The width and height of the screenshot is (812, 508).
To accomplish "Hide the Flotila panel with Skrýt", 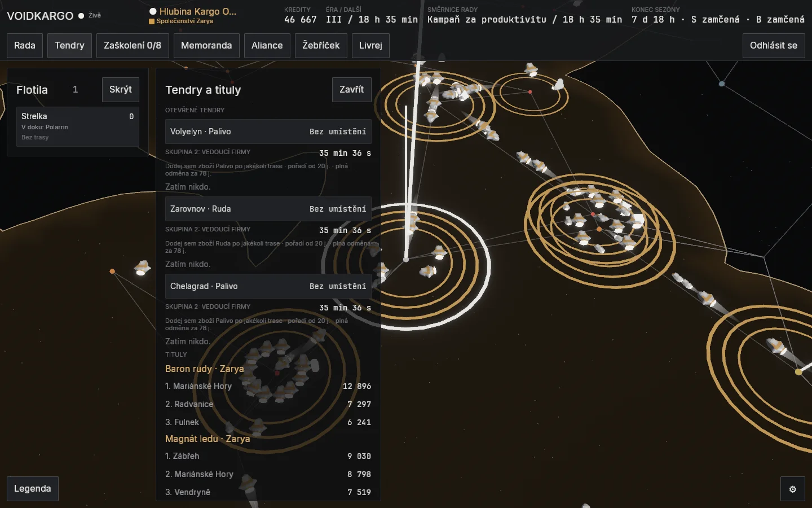I will (121, 90).
